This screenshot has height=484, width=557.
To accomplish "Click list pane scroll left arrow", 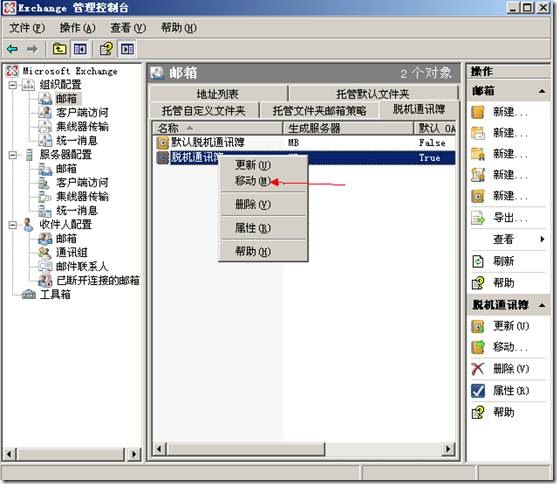I will click(159, 449).
